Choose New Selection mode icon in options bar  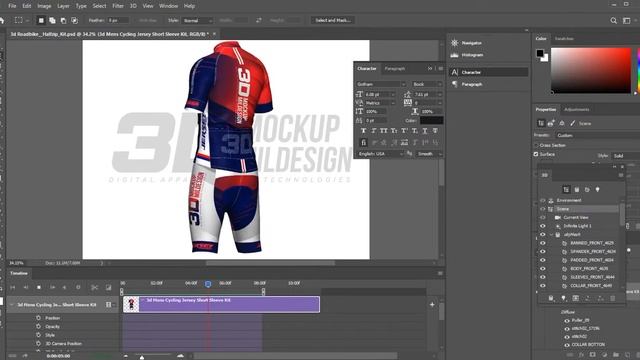(41, 20)
